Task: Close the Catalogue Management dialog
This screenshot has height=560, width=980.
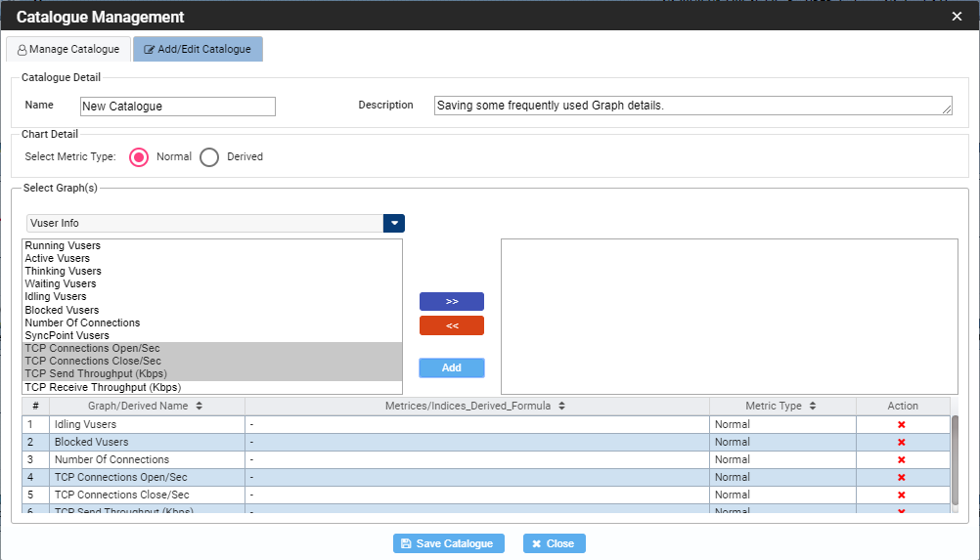Action: (957, 17)
